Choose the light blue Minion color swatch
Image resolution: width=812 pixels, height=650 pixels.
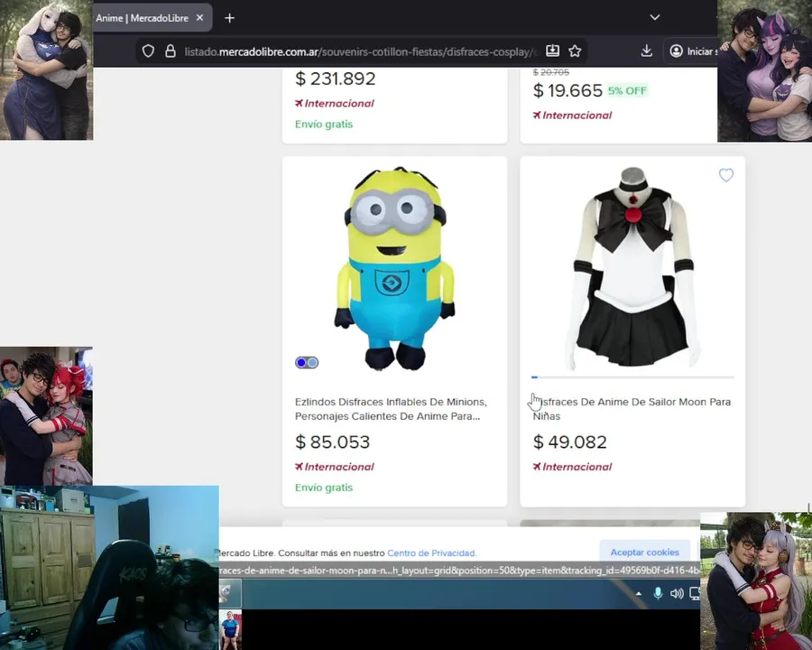[312, 363]
